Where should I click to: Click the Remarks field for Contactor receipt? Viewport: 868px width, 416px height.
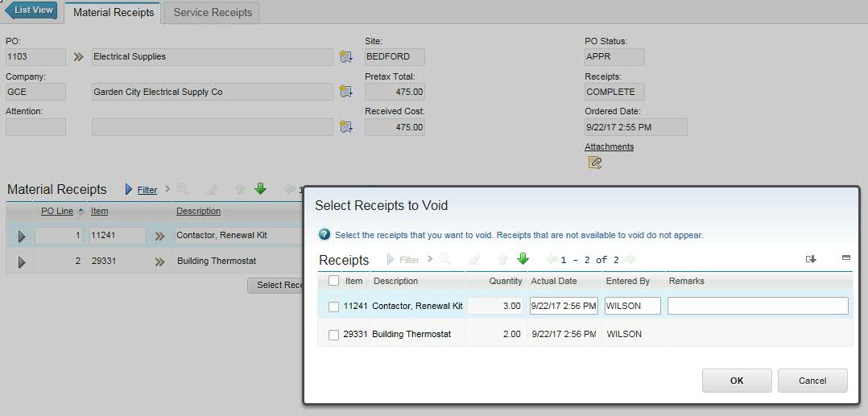click(757, 306)
